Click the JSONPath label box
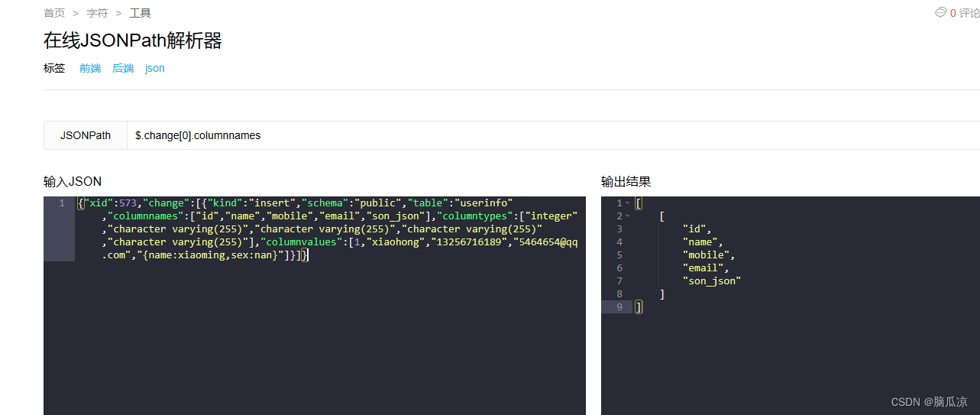Image resolution: width=980 pixels, height=415 pixels. point(86,135)
